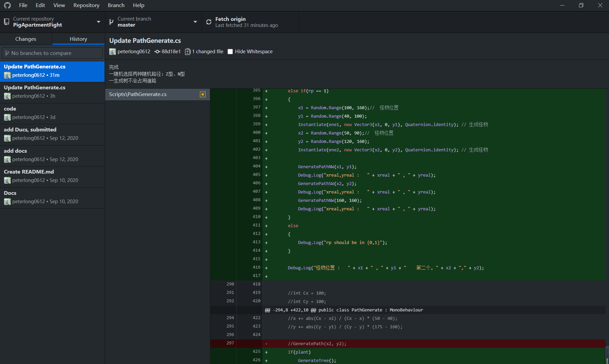609x364 pixels.
Task: Open the Branch menu
Action: 116,5
